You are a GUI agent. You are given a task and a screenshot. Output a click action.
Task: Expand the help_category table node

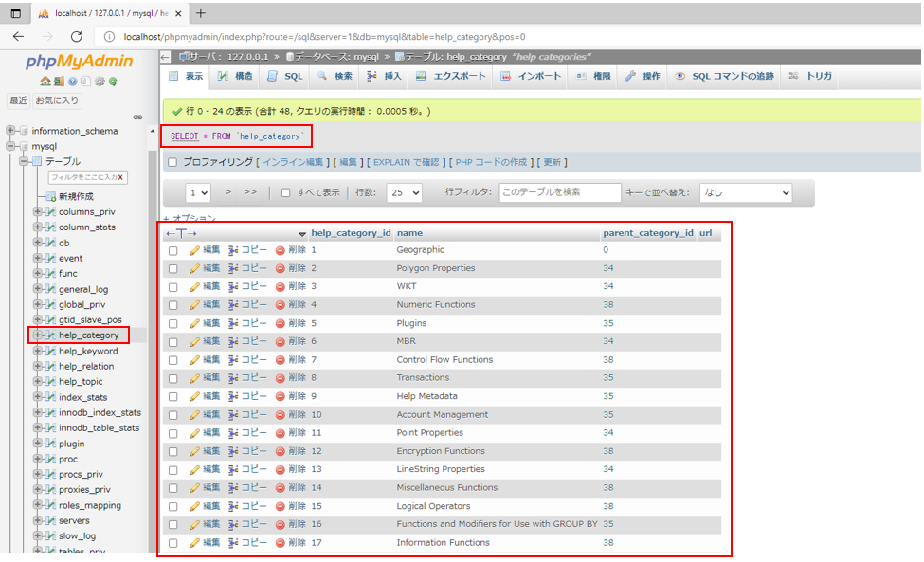coord(38,335)
